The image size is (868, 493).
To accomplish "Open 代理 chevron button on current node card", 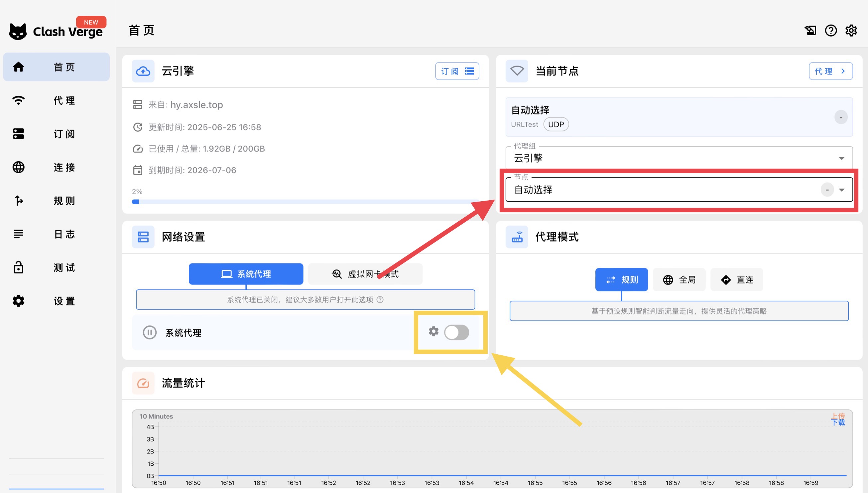I will coord(830,71).
